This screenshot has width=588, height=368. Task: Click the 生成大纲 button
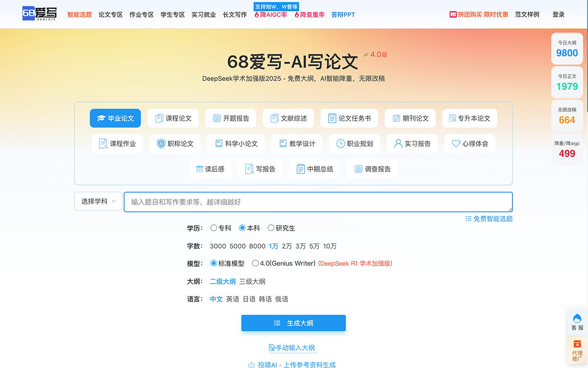coord(294,323)
